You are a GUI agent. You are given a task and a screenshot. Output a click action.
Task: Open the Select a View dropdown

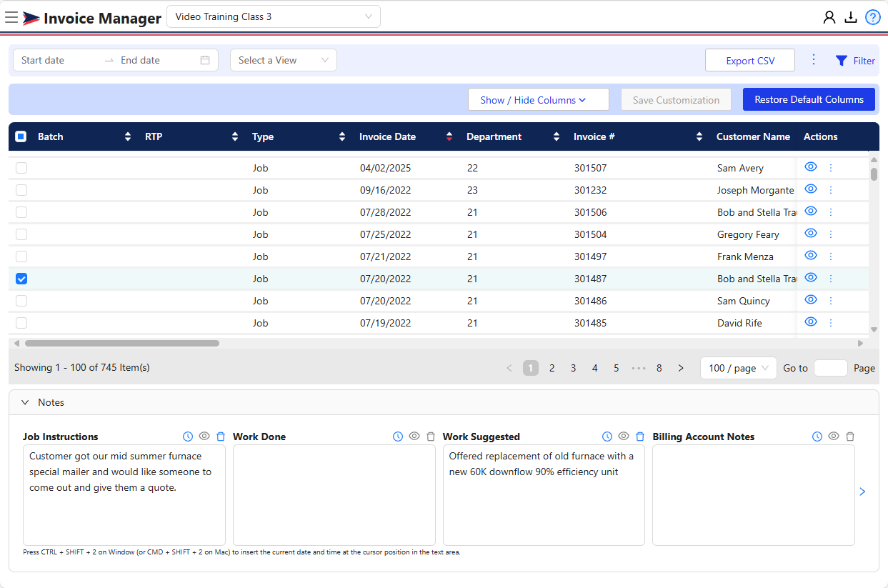click(x=284, y=60)
